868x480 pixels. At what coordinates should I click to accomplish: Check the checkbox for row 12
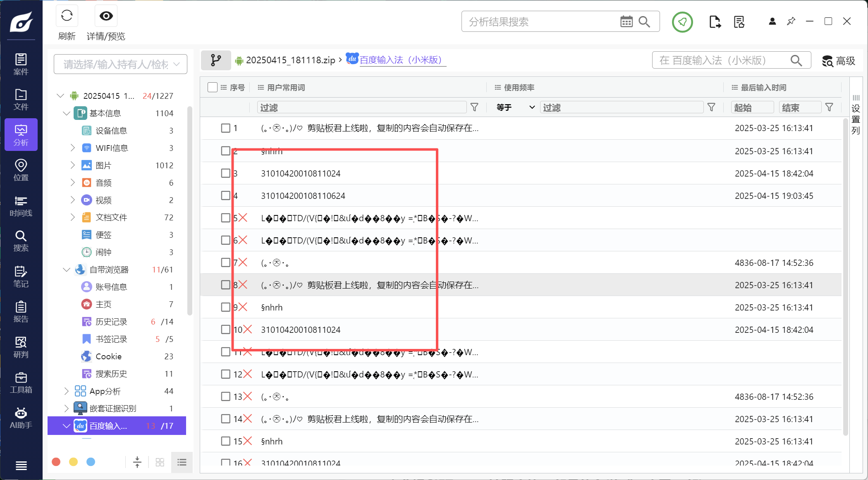(x=225, y=374)
